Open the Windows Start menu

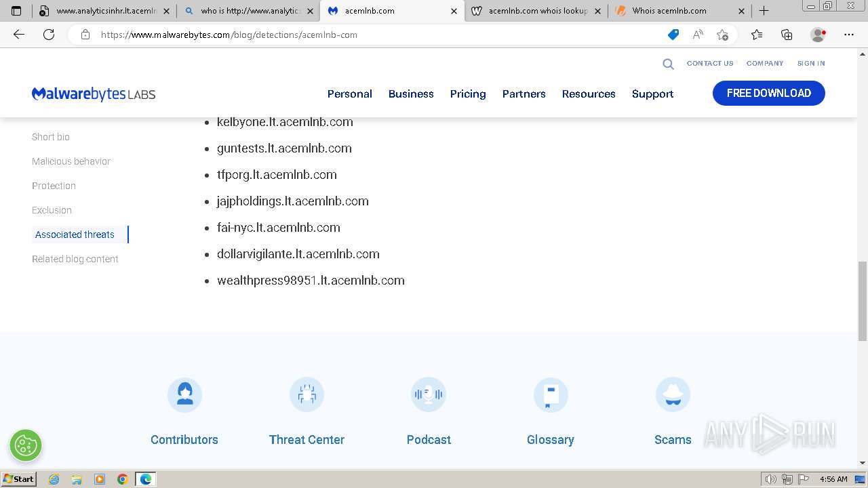[19, 479]
